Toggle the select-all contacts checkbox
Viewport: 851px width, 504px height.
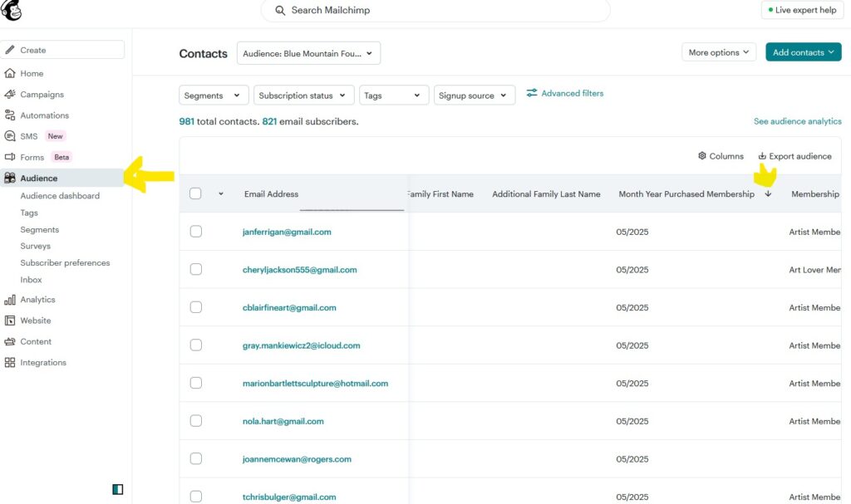196,193
